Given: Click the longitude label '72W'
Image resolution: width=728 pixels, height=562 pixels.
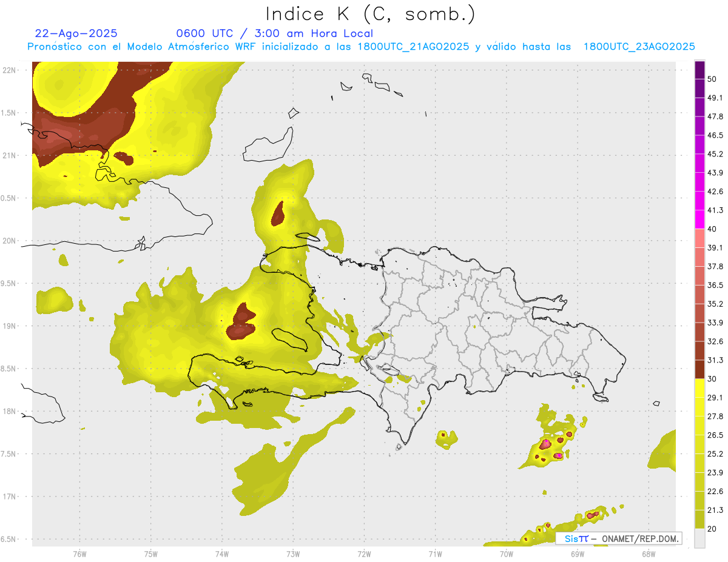Looking at the screenshot, I should [364, 554].
